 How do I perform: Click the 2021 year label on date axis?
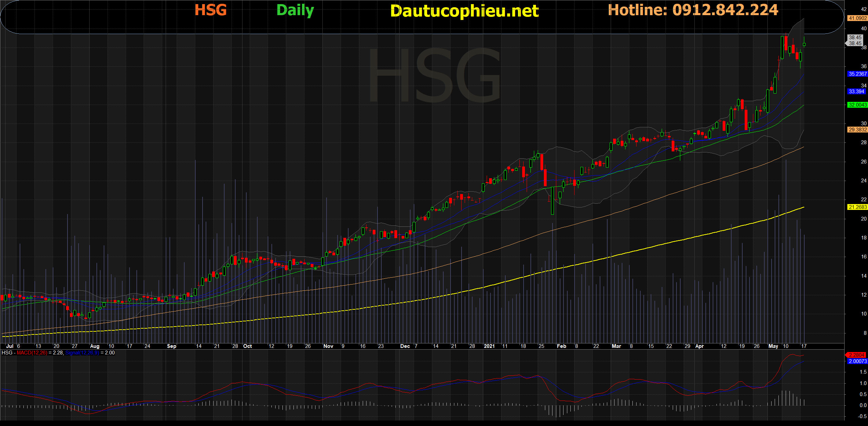489,346
